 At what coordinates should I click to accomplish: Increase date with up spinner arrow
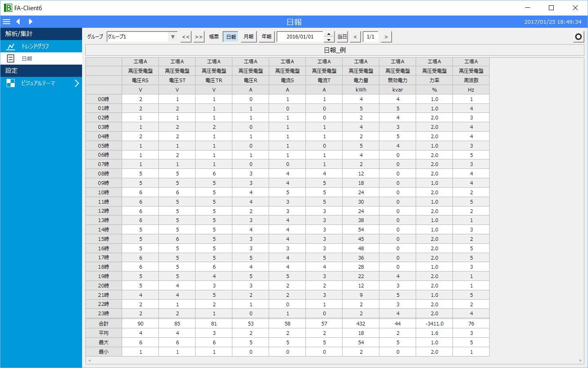click(329, 34)
